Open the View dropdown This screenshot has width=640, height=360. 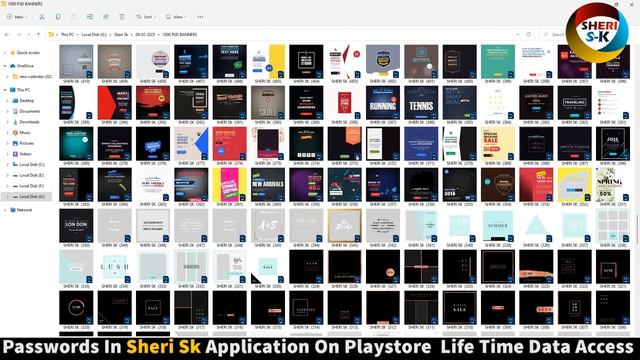click(176, 17)
